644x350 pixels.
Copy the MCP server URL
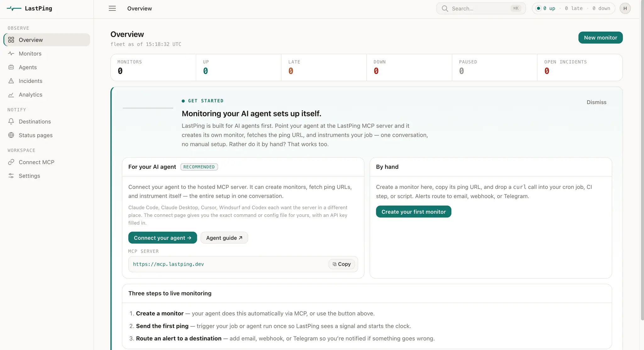tap(341, 264)
